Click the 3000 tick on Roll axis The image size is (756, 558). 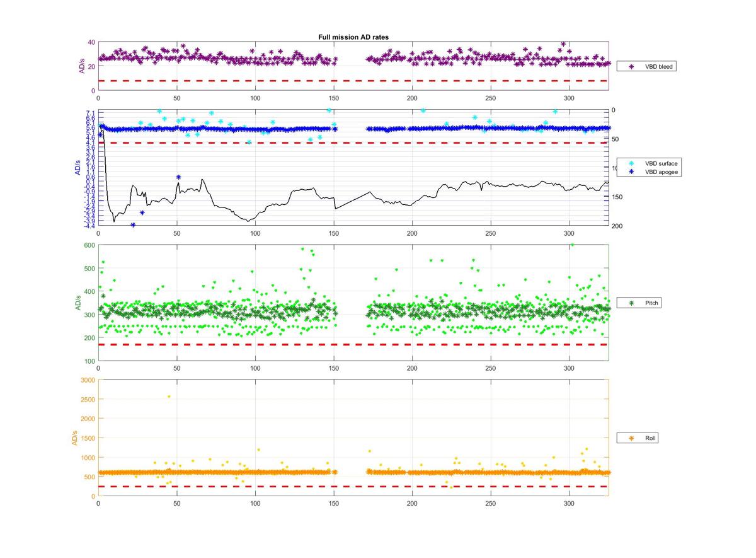pos(87,380)
